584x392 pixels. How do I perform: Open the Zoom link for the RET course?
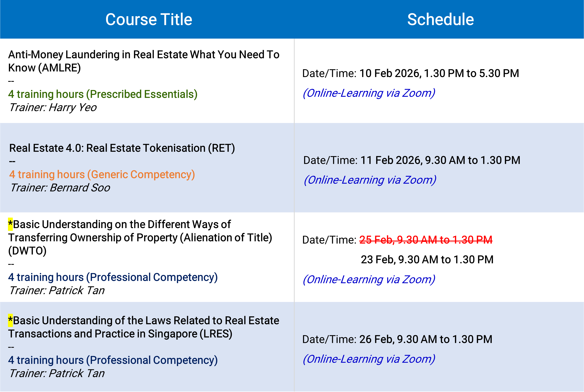coord(370,180)
